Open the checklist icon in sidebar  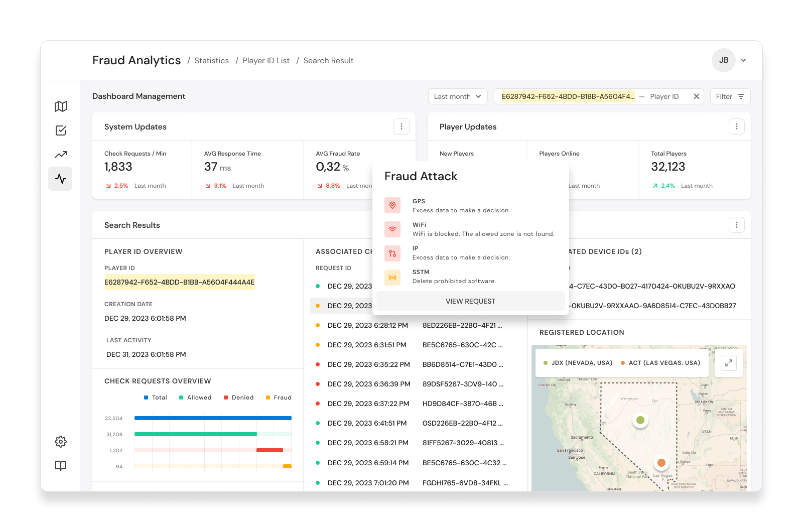coord(61,130)
